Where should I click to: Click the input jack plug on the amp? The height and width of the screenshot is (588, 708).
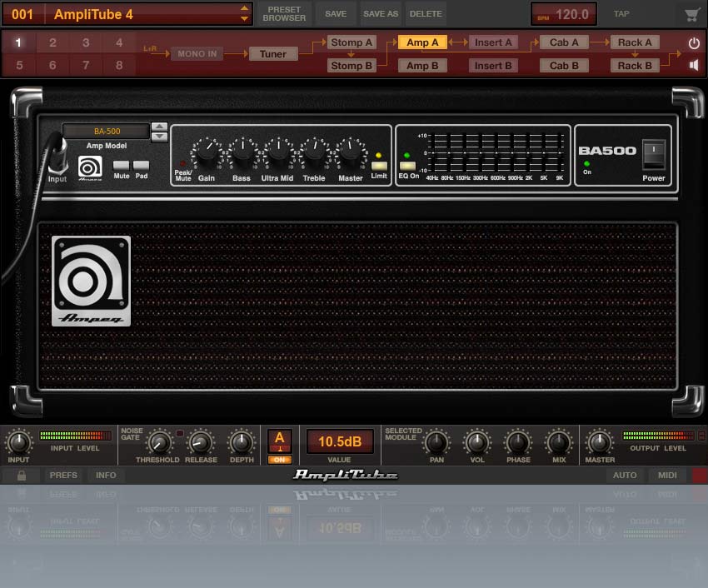(58, 156)
